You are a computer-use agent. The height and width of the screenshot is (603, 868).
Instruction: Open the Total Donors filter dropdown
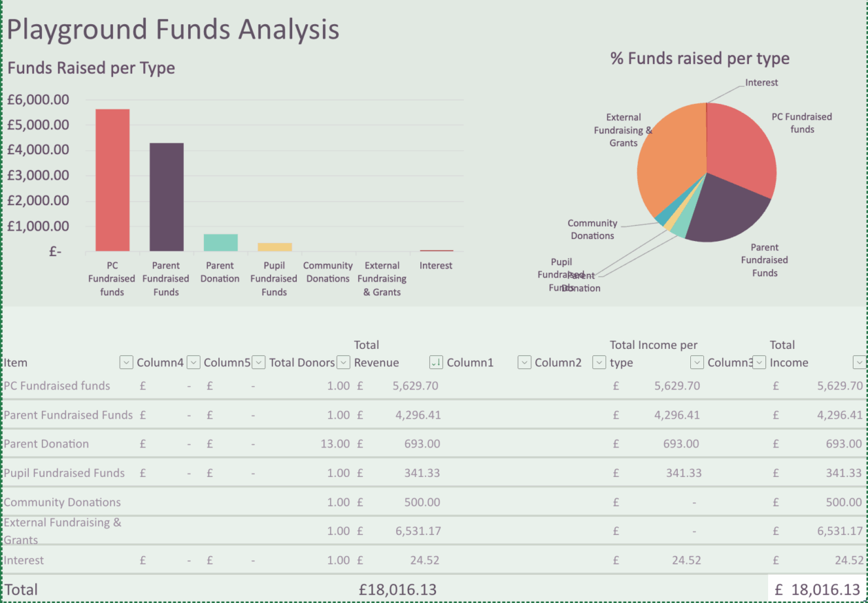point(343,362)
